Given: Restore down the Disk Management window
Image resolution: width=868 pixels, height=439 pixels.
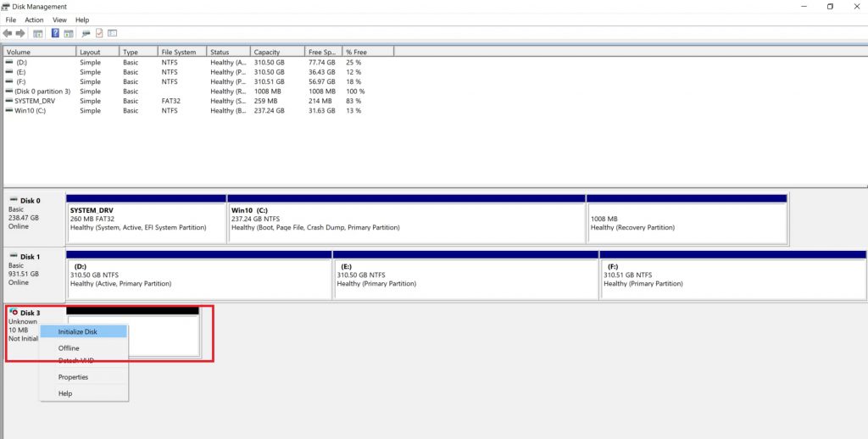Looking at the screenshot, I should (x=830, y=7).
